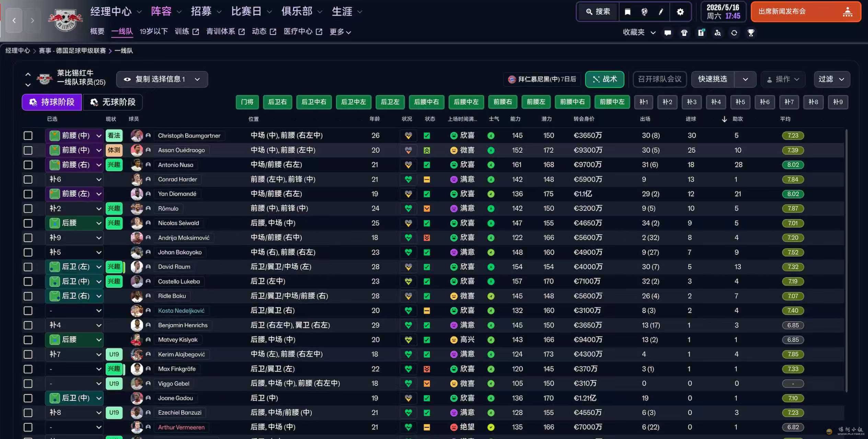
Task: Switch to the 无球阶段 tab
Action: click(113, 102)
